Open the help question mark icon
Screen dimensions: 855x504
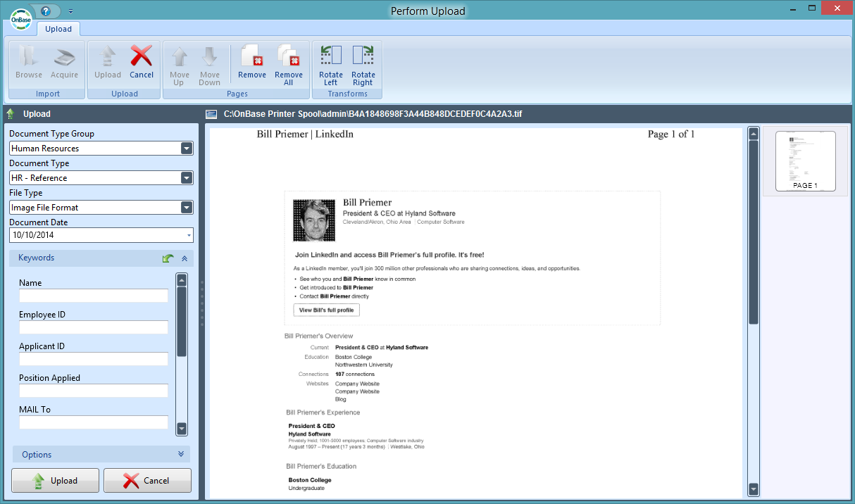click(x=46, y=11)
